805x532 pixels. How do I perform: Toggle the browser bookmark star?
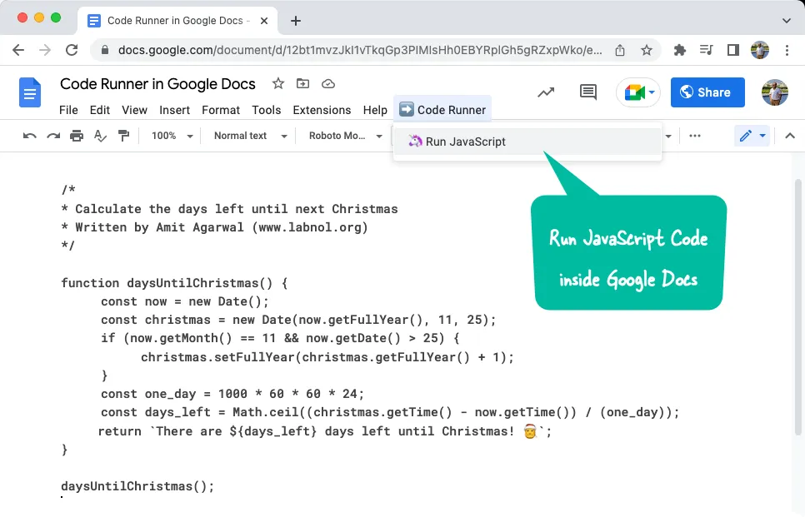[647, 50]
